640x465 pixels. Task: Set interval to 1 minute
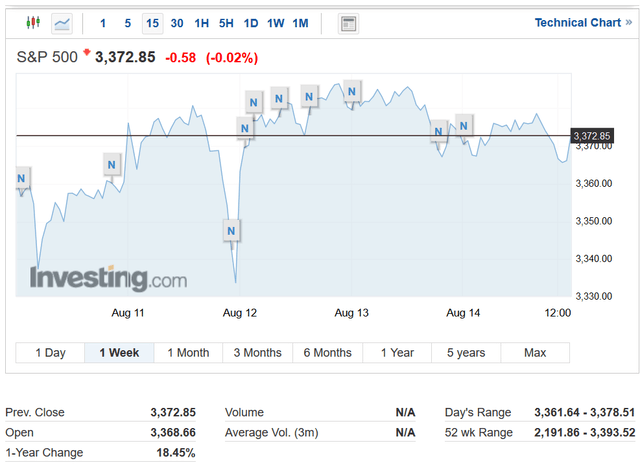[103, 23]
